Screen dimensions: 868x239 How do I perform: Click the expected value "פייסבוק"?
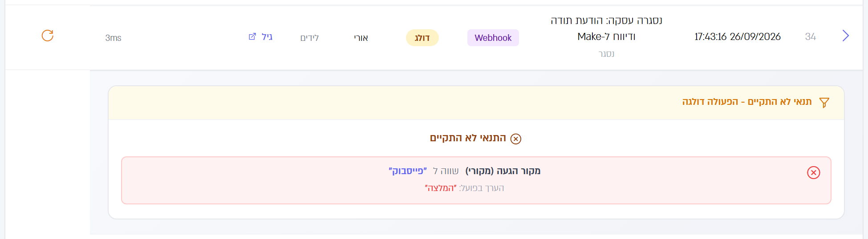408,171
